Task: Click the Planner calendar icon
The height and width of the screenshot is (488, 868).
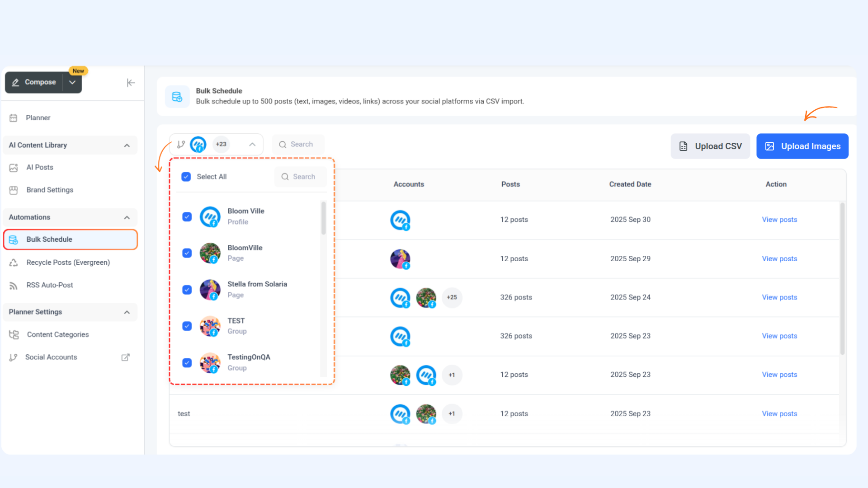Action: tap(14, 118)
